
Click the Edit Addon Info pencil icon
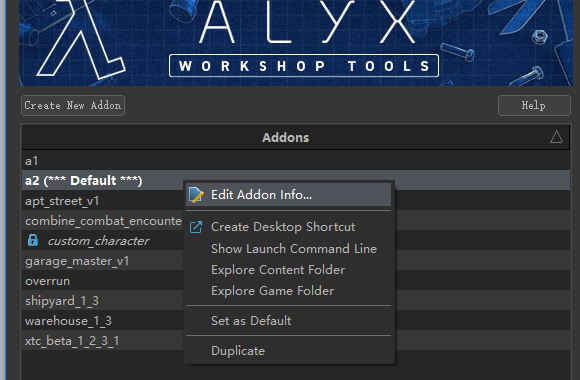tap(196, 195)
